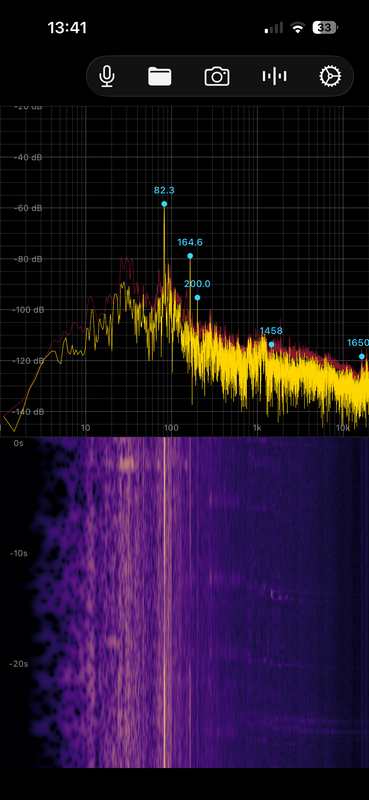Tap the cellular signal bars icon

coord(274,28)
